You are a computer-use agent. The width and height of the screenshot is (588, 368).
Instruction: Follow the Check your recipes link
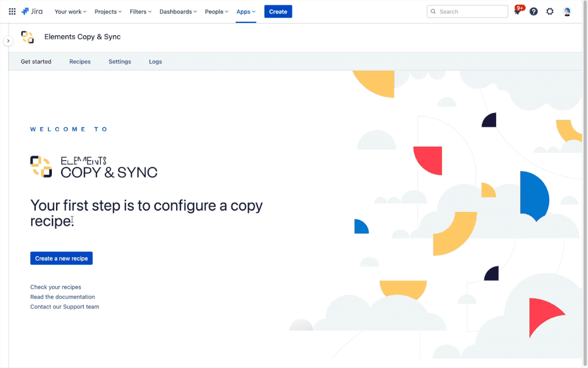(x=55, y=287)
